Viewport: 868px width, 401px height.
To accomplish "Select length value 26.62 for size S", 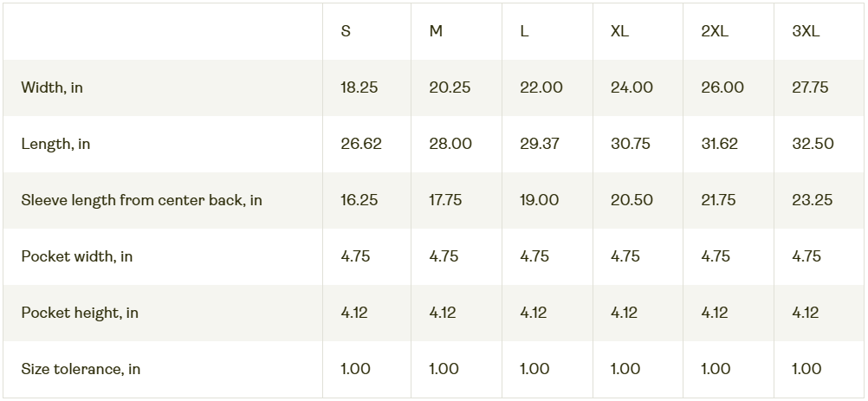I will (x=361, y=144).
